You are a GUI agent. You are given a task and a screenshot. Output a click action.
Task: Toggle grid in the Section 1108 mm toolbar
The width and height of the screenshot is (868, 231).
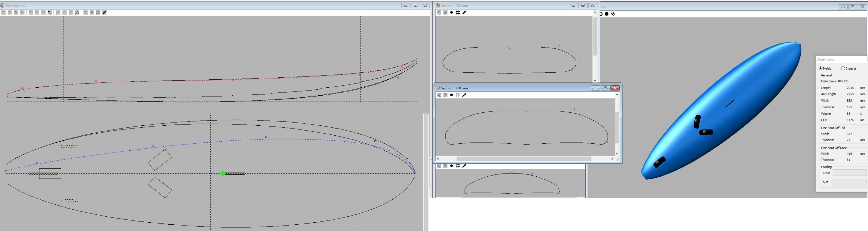458,95
